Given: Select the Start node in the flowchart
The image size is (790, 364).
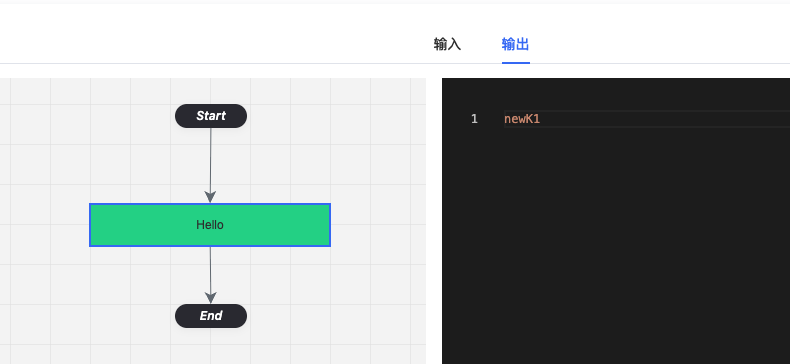Looking at the screenshot, I should 211,116.
